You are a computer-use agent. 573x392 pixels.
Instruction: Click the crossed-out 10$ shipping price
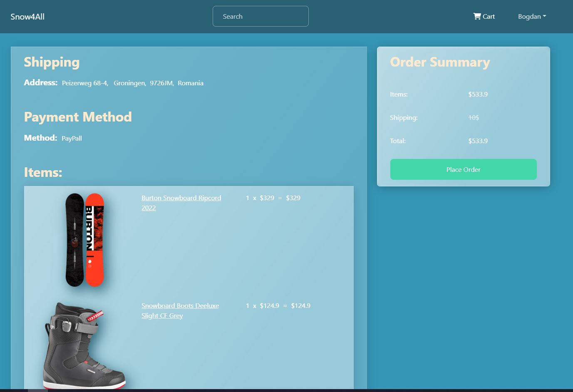(474, 117)
